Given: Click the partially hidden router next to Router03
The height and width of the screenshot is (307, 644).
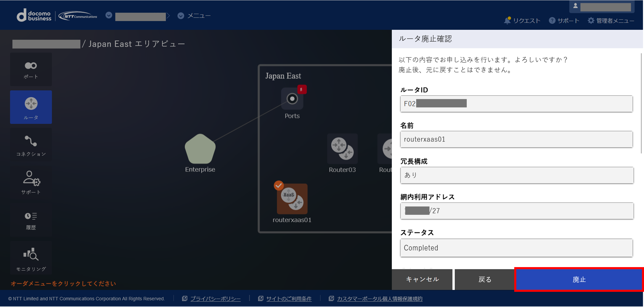Looking at the screenshot, I should coord(385,149).
